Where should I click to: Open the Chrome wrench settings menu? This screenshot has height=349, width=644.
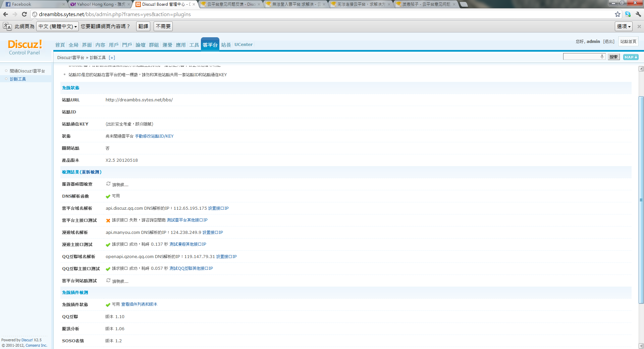[638, 14]
